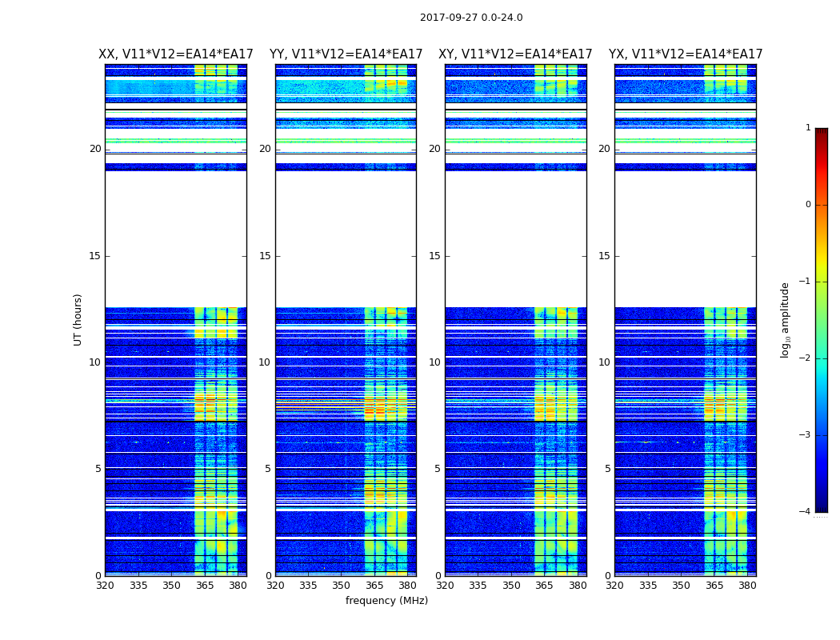
Task: Click the YX, V11*V12=EA14*EA17 panel title
Action: click(x=685, y=54)
